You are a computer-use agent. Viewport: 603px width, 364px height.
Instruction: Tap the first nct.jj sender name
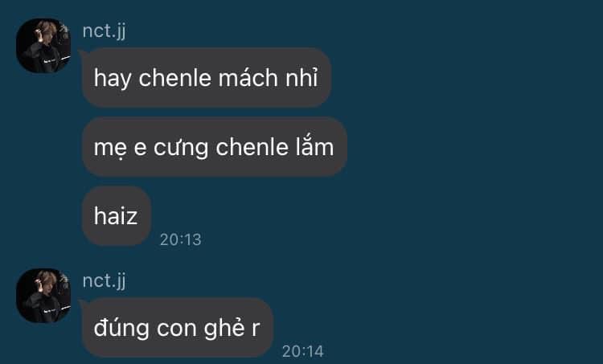click(105, 31)
